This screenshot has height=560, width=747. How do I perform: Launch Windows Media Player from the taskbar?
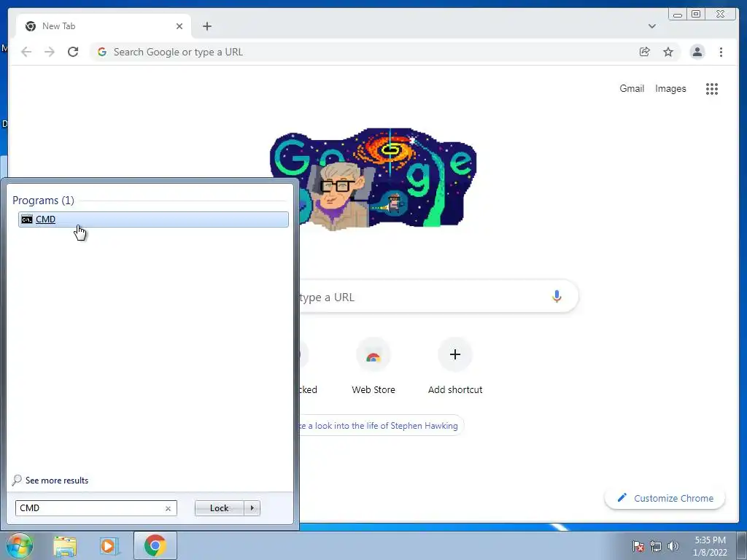[x=109, y=546]
